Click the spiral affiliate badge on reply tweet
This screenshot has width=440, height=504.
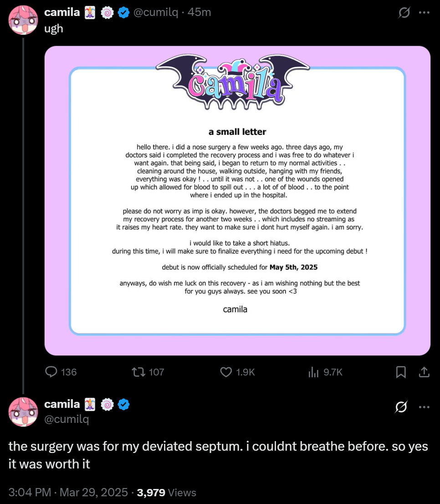[x=107, y=404]
